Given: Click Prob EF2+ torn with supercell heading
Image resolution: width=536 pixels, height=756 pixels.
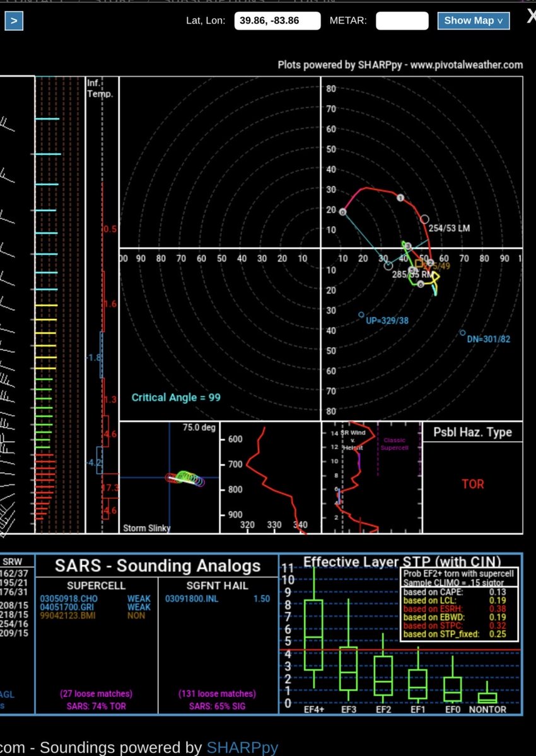Looking at the screenshot, I should 458,573.
